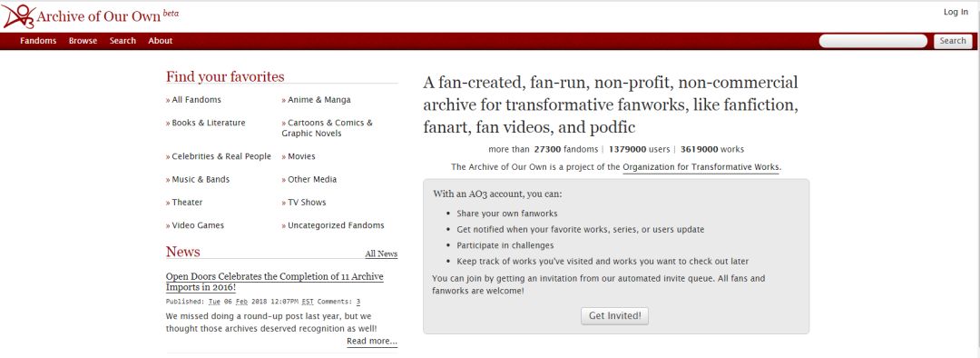This screenshot has height=358, width=980.
Task: Focus the site search input field
Action: point(873,41)
